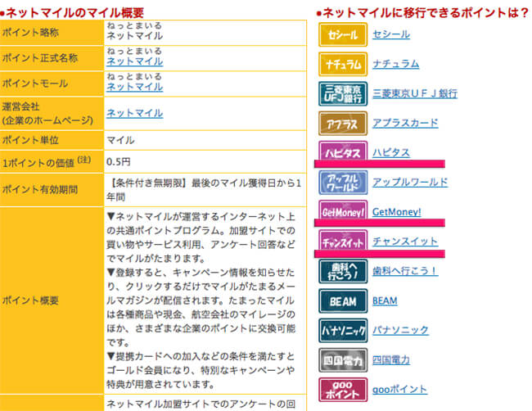Click the 三菱東京UFJ銀行 logo badge
This screenshot has height=411, width=532.
343,93
